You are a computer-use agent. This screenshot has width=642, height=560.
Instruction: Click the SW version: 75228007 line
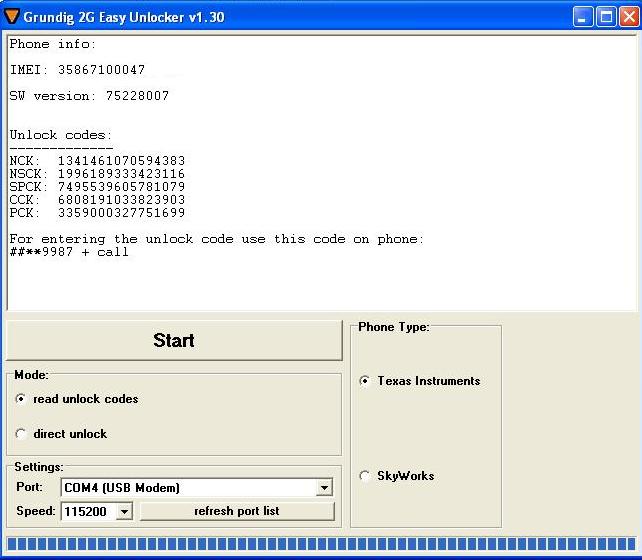point(89,96)
